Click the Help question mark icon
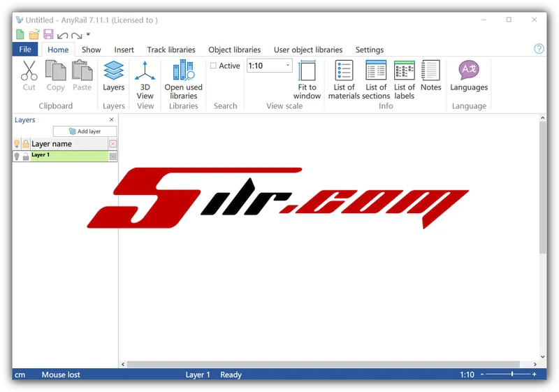 [539, 49]
